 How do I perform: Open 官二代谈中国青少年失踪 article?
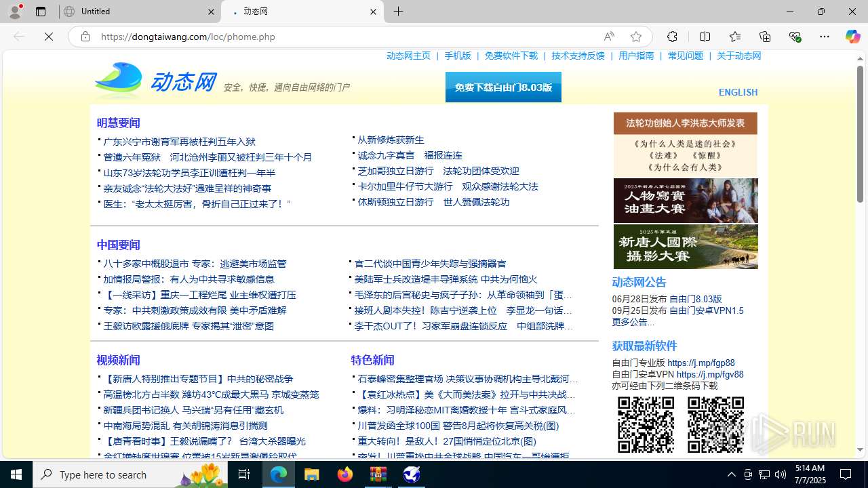pos(430,264)
